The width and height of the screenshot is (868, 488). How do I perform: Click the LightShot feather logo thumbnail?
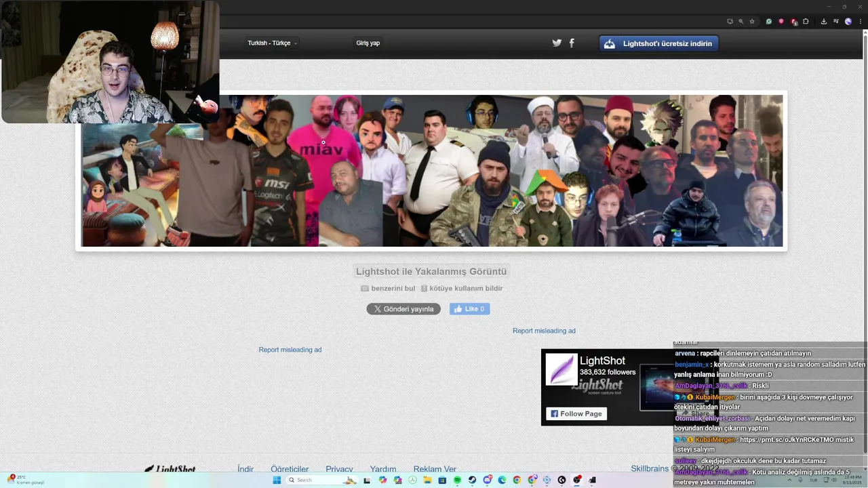561,369
